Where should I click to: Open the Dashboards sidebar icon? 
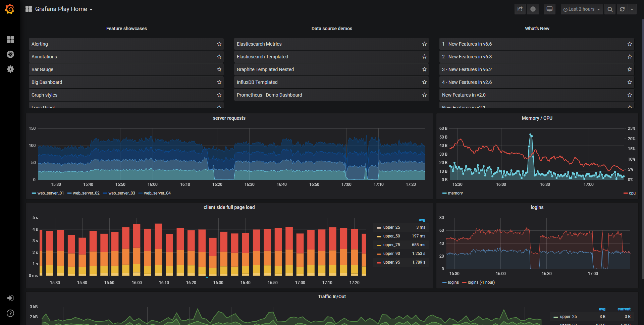point(10,40)
